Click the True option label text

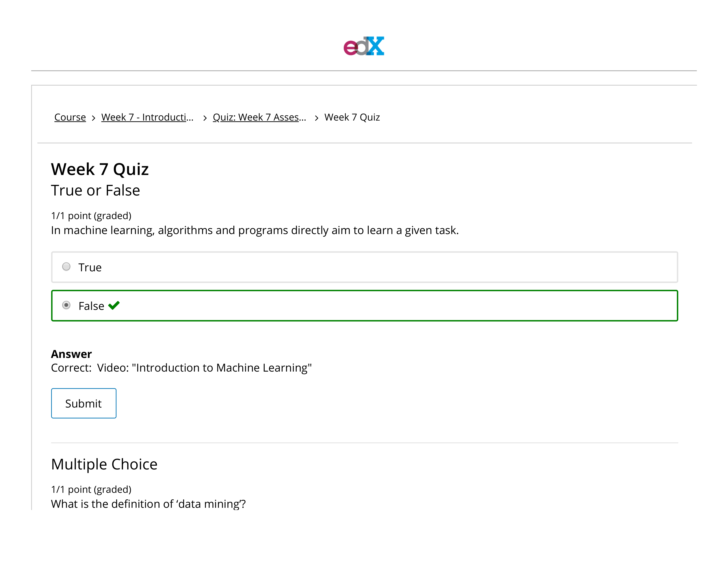point(90,267)
